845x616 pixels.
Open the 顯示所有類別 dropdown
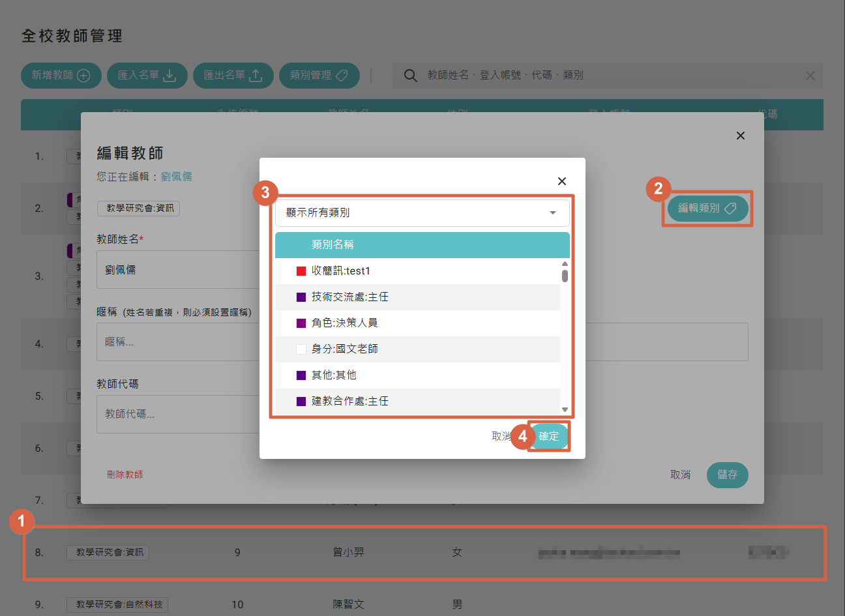click(422, 213)
